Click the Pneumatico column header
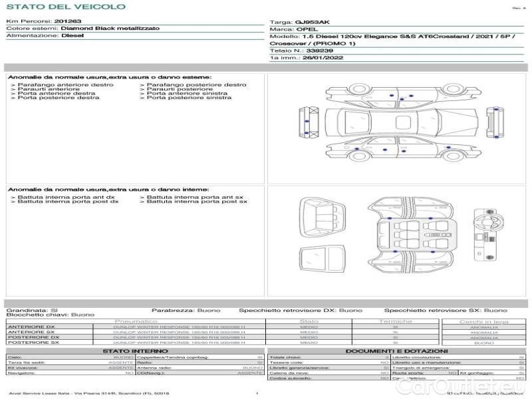532x399 pixels. coord(136,321)
